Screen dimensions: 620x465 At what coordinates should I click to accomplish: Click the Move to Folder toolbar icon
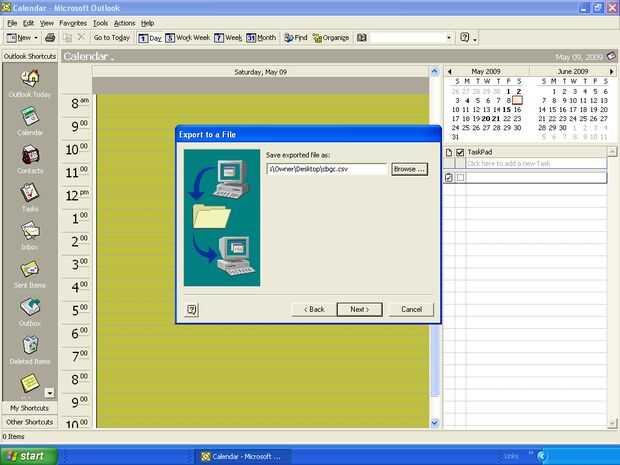(68, 38)
